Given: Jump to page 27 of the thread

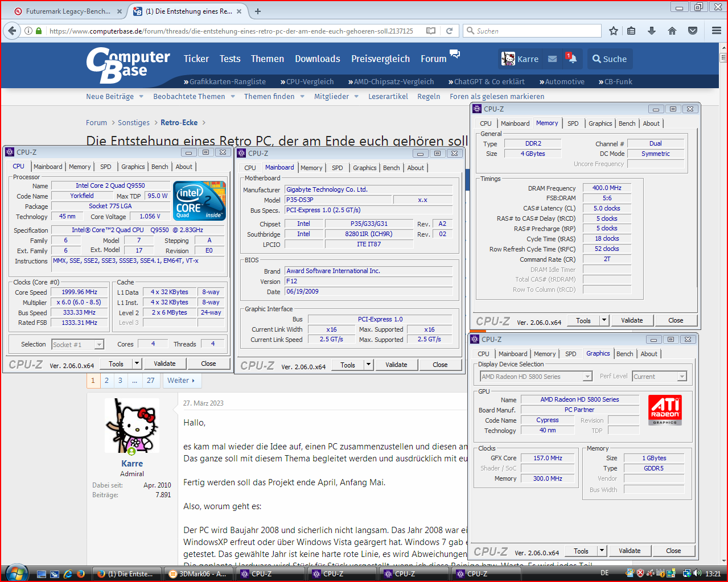Looking at the screenshot, I should [150, 381].
